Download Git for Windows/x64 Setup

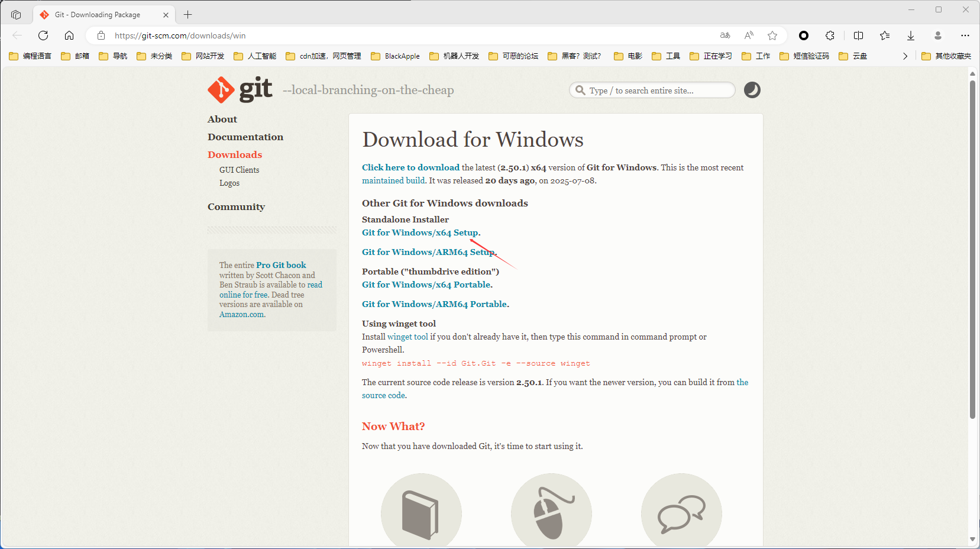[421, 232]
